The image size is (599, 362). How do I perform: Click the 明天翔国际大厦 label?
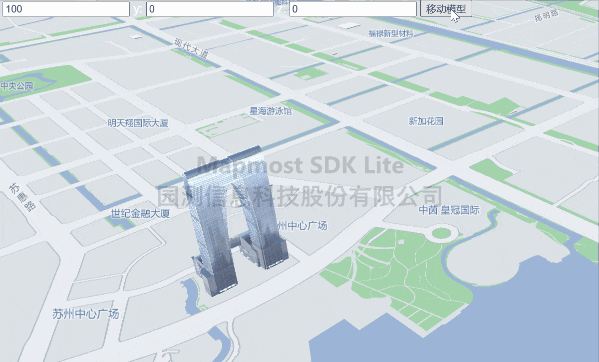click(x=138, y=123)
